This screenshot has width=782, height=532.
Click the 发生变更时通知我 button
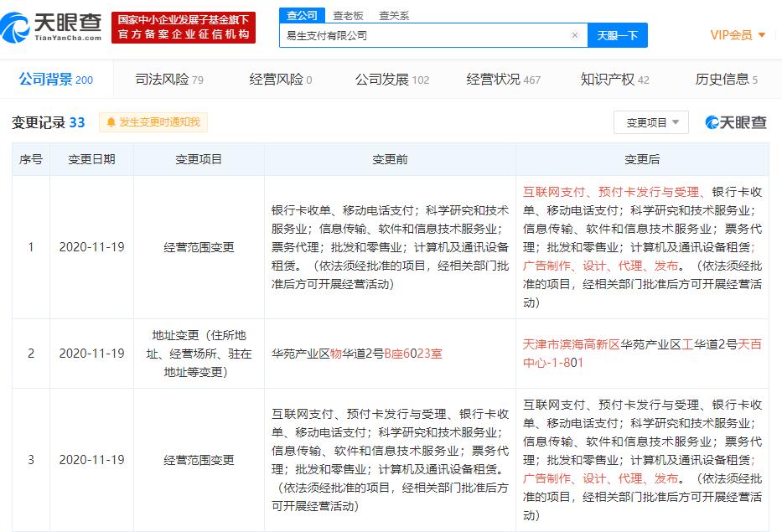153,122
